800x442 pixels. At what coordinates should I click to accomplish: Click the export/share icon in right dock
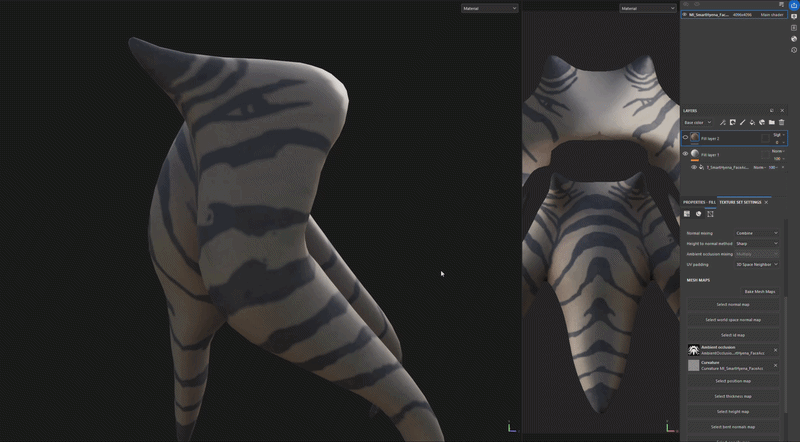coord(794,5)
